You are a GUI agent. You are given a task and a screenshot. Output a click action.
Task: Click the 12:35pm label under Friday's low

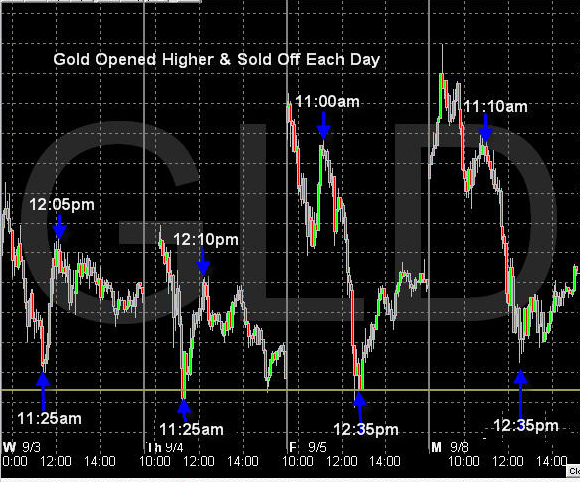366,429
